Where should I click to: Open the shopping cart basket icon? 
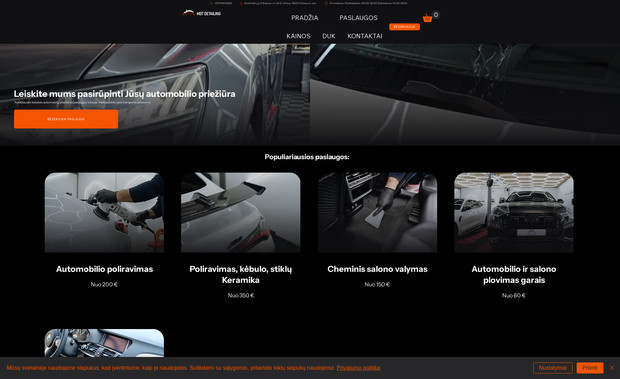[x=427, y=18]
